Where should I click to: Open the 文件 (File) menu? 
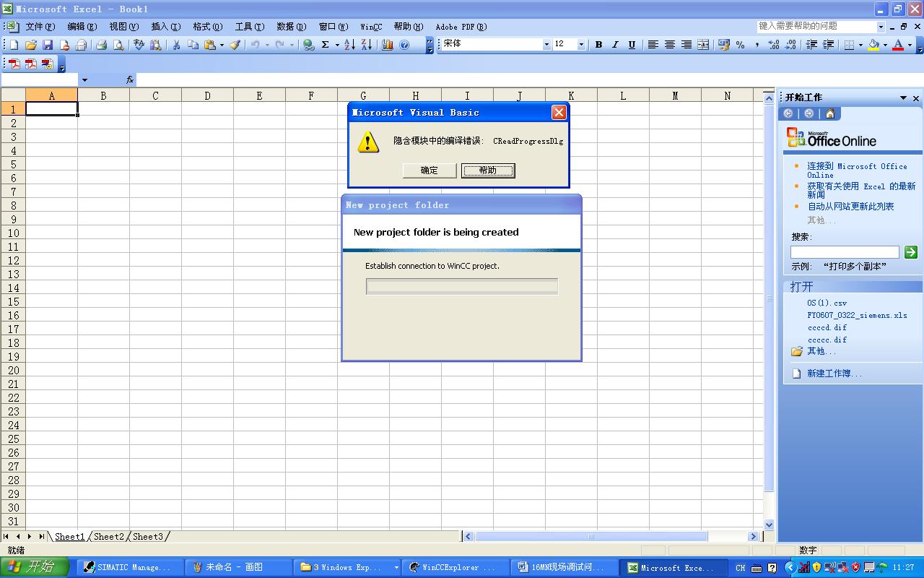(x=40, y=27)
